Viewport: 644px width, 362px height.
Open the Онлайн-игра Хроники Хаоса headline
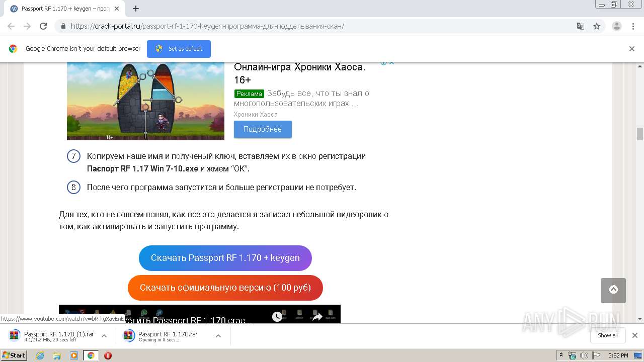pos(300,73)
